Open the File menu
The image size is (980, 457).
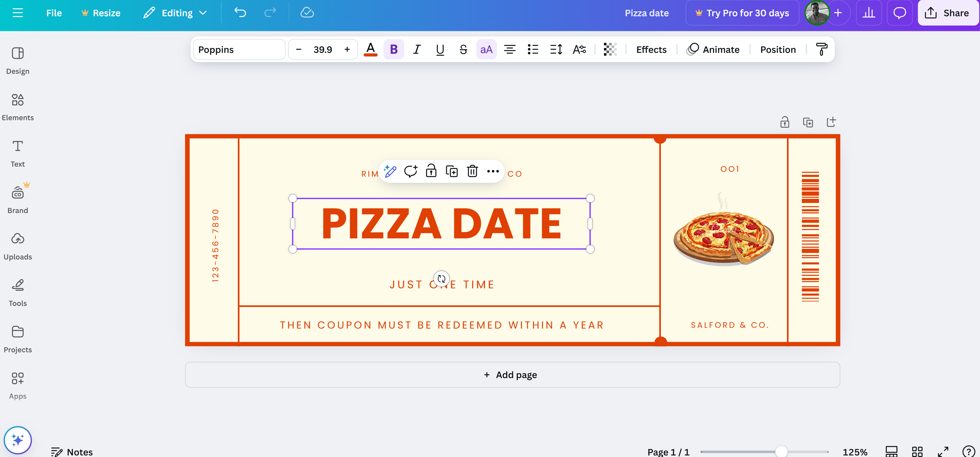tap(54, 13)
